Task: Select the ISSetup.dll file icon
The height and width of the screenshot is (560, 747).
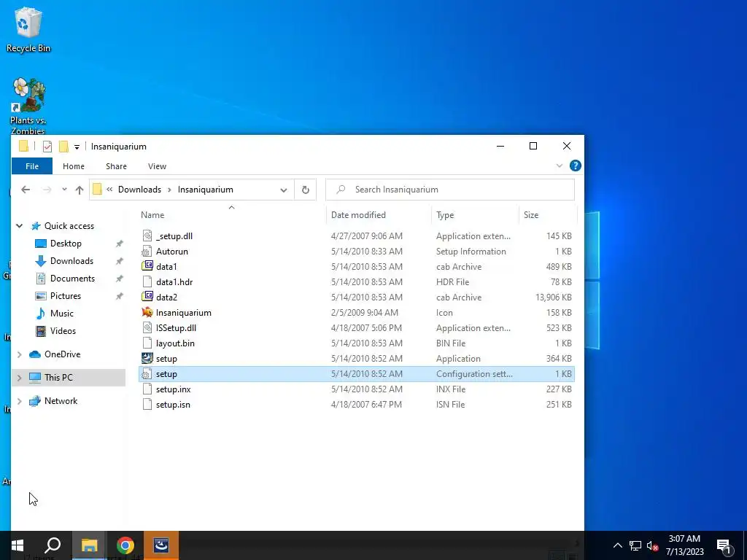Action: 147,327
